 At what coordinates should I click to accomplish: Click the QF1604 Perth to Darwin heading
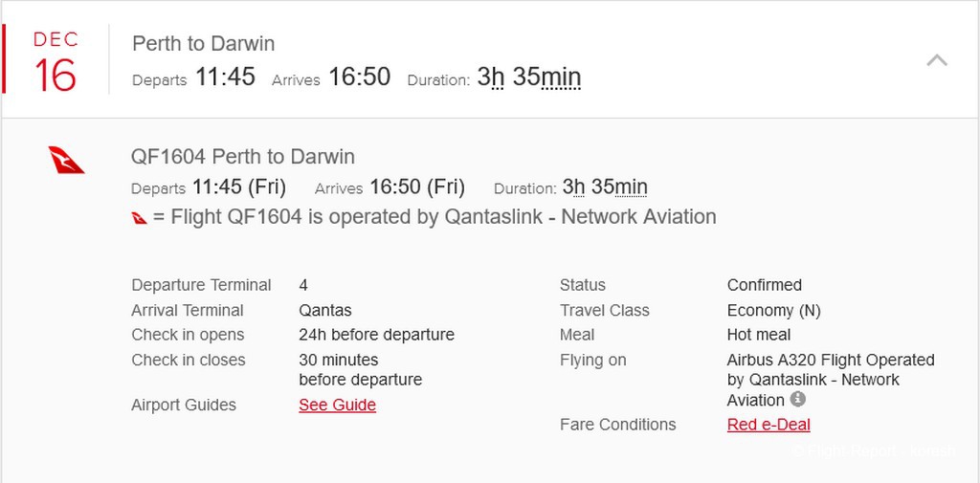point(243,156)
